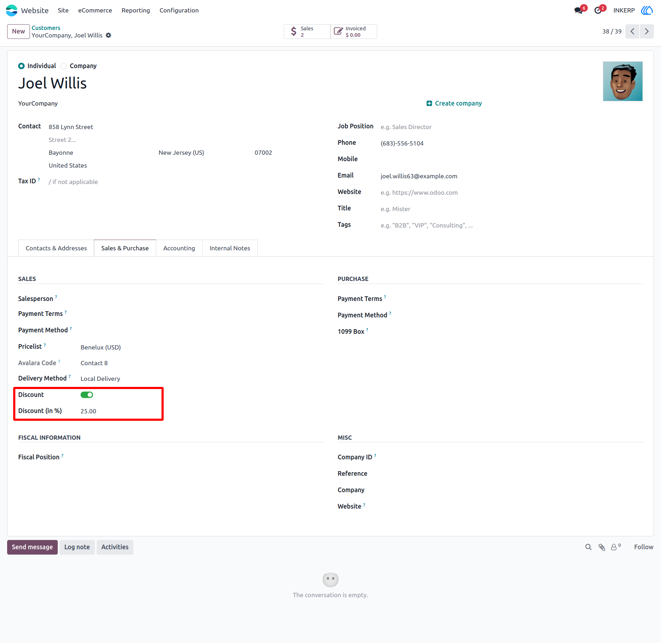The image size is (661, 644).
Task: Toggle the Discount switch off
Action: point(87,395)
